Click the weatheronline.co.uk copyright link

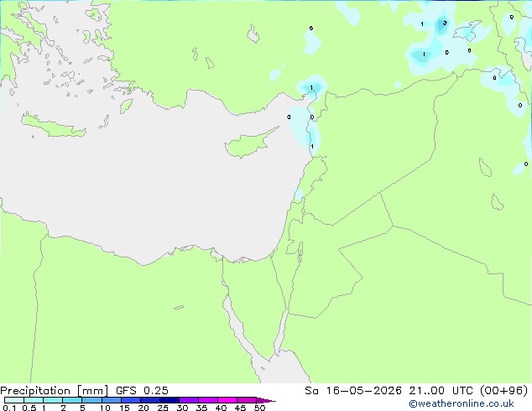[462, 404]
